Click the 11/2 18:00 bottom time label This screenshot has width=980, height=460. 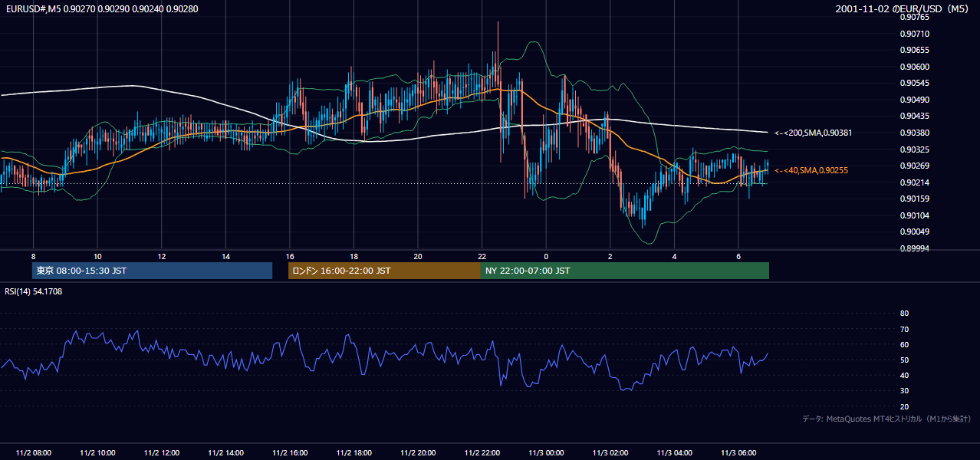click(354, 453)
